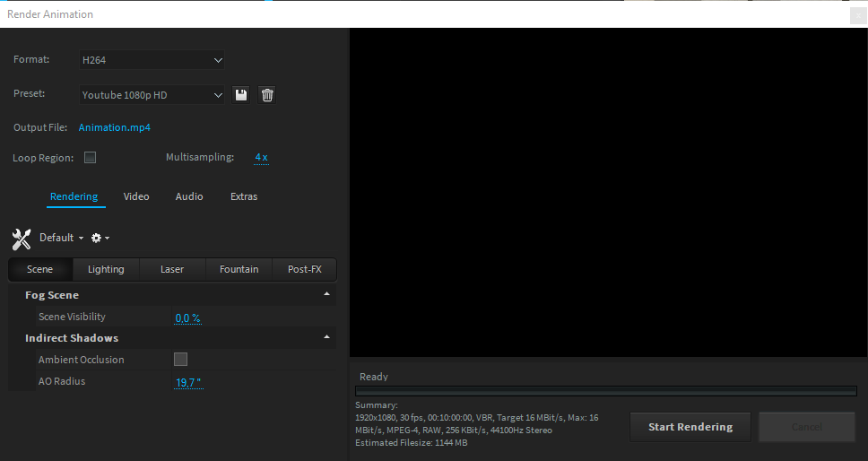Open the Default render settings dropdown
Viewport: 868px width, 461px height.
61,239
